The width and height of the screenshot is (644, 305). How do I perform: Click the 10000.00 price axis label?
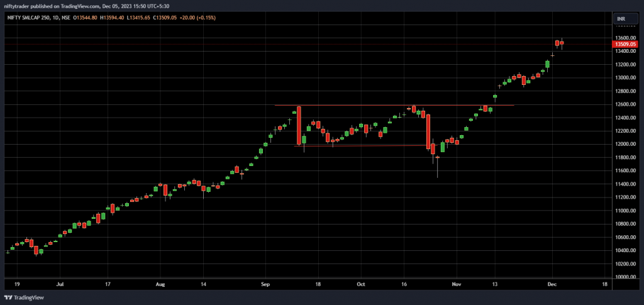click(x=626, y=277)
